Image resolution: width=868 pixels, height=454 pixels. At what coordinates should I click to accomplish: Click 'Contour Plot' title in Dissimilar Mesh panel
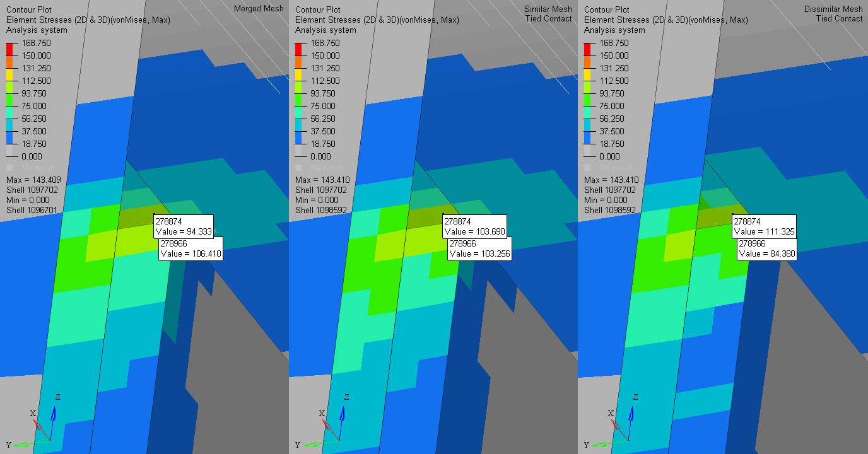click(607, 9)
